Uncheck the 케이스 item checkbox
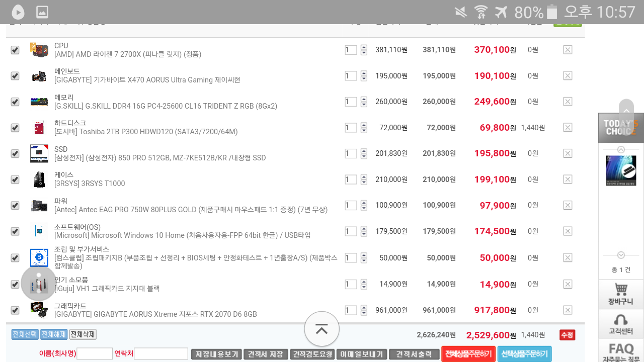This screenshot has height=362, width=644. (15, 179)
